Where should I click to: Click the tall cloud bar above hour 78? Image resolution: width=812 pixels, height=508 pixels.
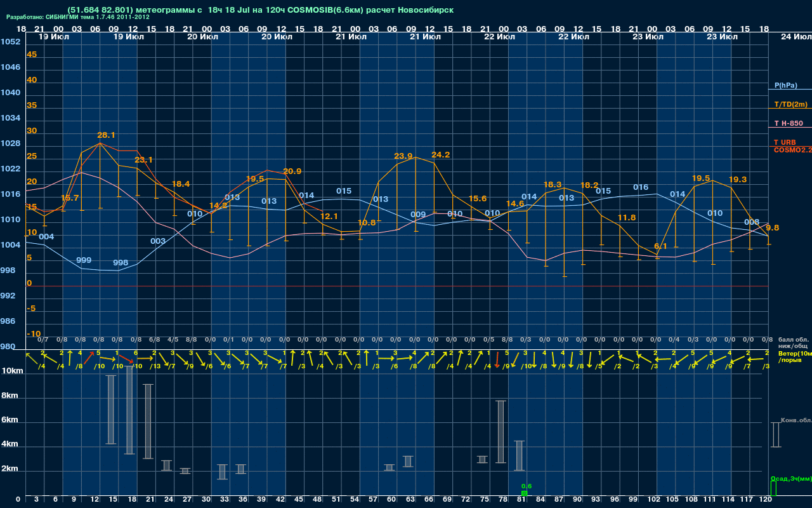pos(501,432)
